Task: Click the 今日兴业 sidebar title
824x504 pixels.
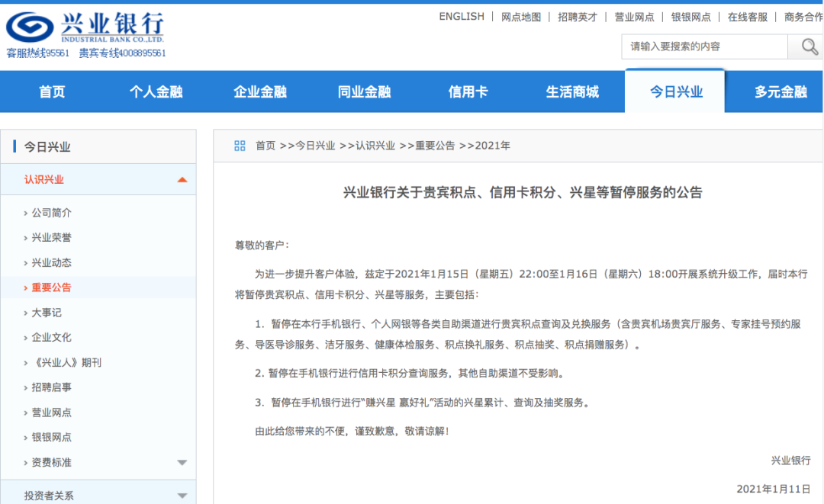Action: [x=47, y=146]
